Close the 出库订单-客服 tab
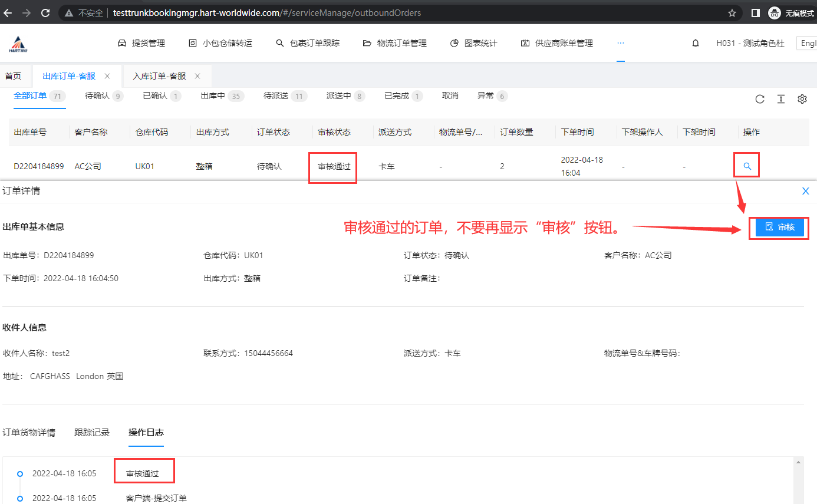Screen dimensions: 817x504 point(107,76)
